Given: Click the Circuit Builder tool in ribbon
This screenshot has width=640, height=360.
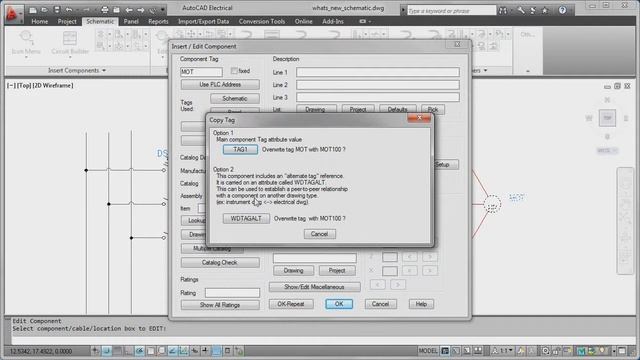Looking at the screenshot, I should click(x=70, y=41).
